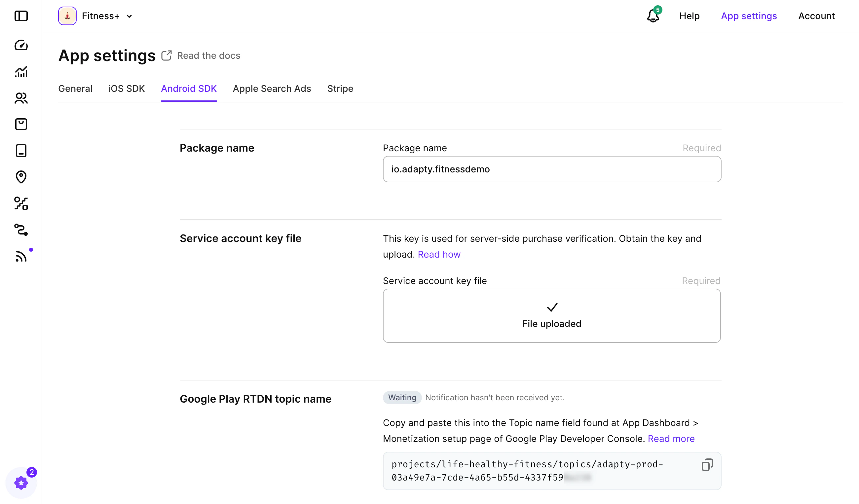Open the event feed icon
Viewport: 859px width, 504px height.
point(21,256)
